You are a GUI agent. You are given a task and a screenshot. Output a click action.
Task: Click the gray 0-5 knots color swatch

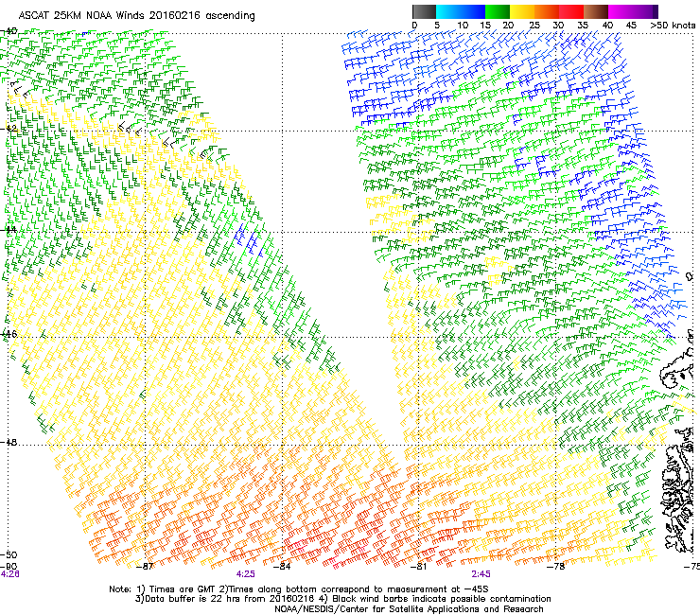[424, 11]
